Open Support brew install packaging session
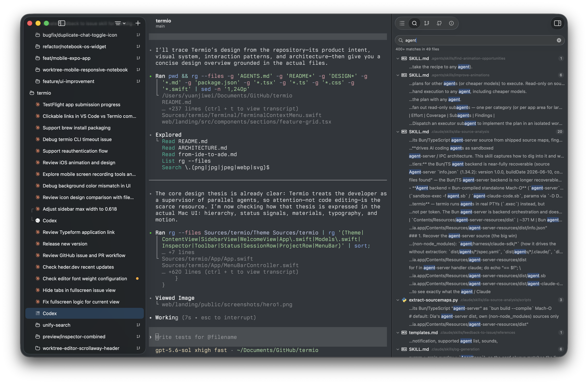Viewport: 588px width, 384px height. [x=84, y=128]
